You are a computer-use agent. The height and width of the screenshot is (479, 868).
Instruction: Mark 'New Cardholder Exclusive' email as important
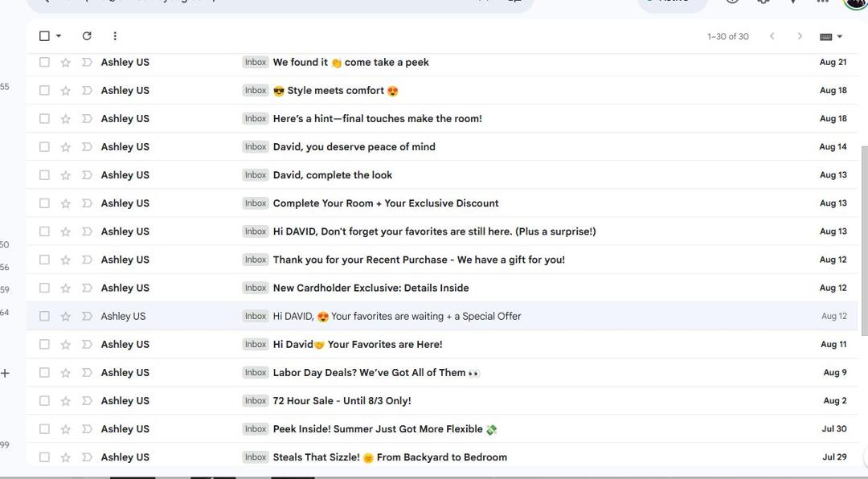click(x=86, y=289)
